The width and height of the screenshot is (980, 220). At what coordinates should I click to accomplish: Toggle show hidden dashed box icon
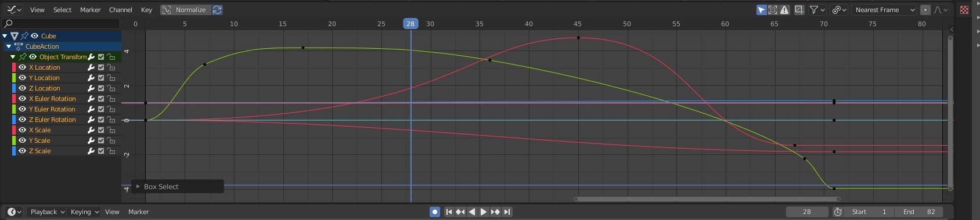pyautogui.click(x=773, y=10)
